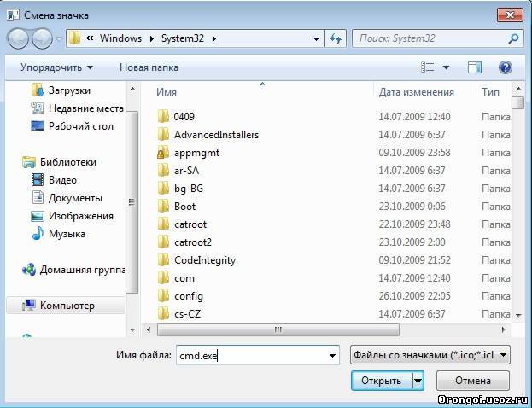Expand the arrow between Windows and System32
Viewport: 532px width, 408px height.
click(x=152, y=38)
